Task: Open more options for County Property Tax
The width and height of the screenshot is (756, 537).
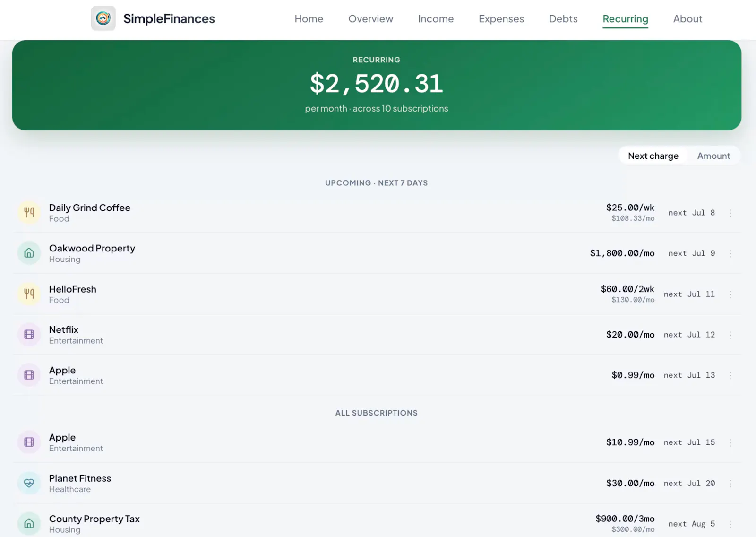Action: (730, 524)
